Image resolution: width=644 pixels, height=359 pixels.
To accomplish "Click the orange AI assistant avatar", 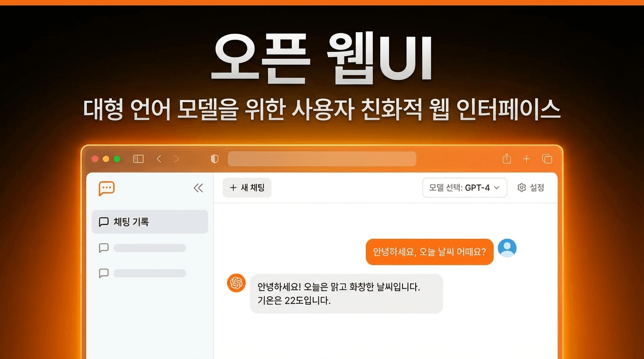I will [236, 283].
